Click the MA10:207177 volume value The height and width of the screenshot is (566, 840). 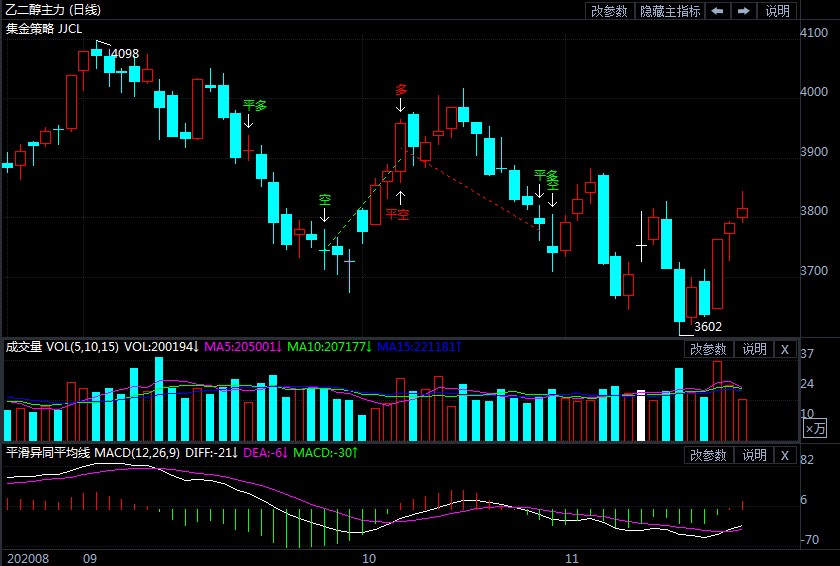(x=329, y=347)
